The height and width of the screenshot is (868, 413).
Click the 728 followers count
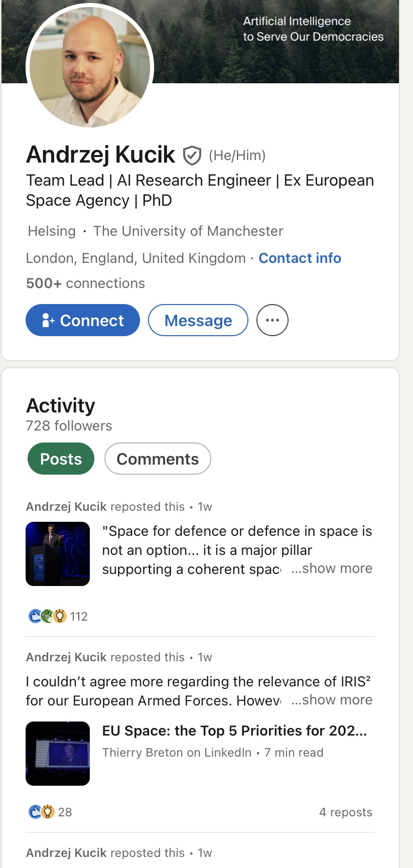(x=69, y=425)
